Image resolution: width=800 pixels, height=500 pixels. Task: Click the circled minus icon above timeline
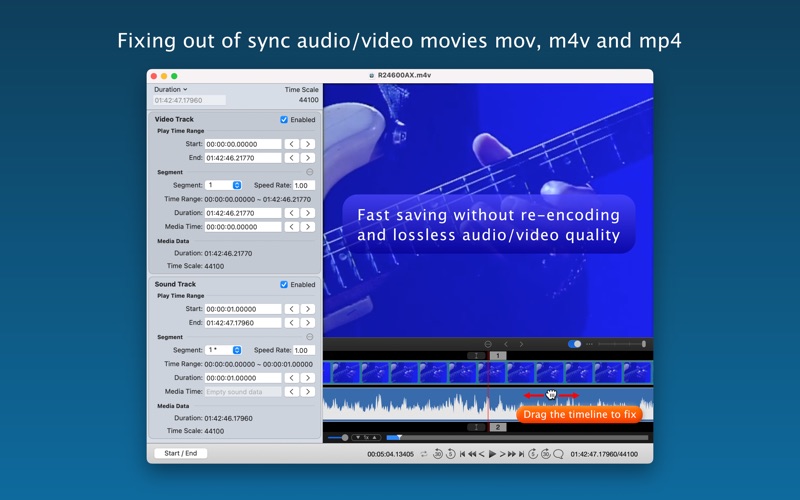pos(488,344)
